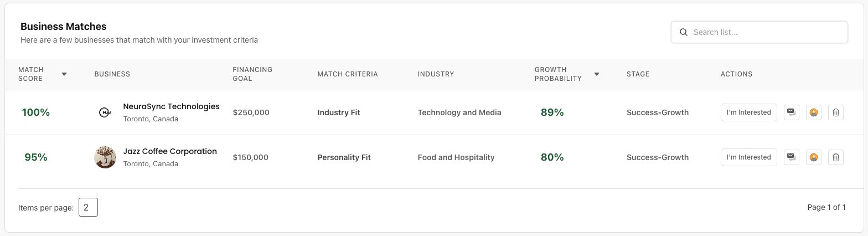The height and width of the screenshot is (236, 868).
Task: Open message icon for Jazz Coffee Corporation
Action: point(792,157)
